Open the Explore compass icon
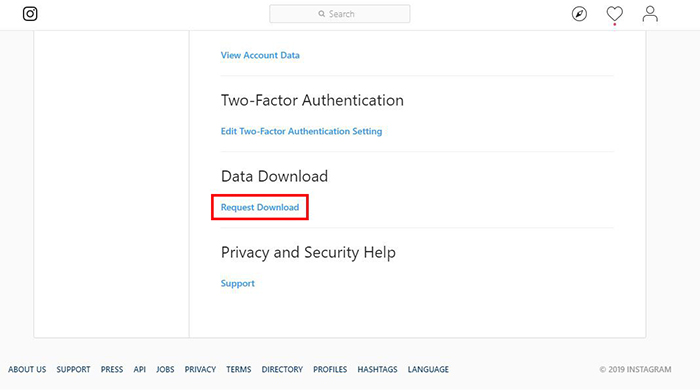This screenshot has width=700, height=390. click(x=579, y=14)
